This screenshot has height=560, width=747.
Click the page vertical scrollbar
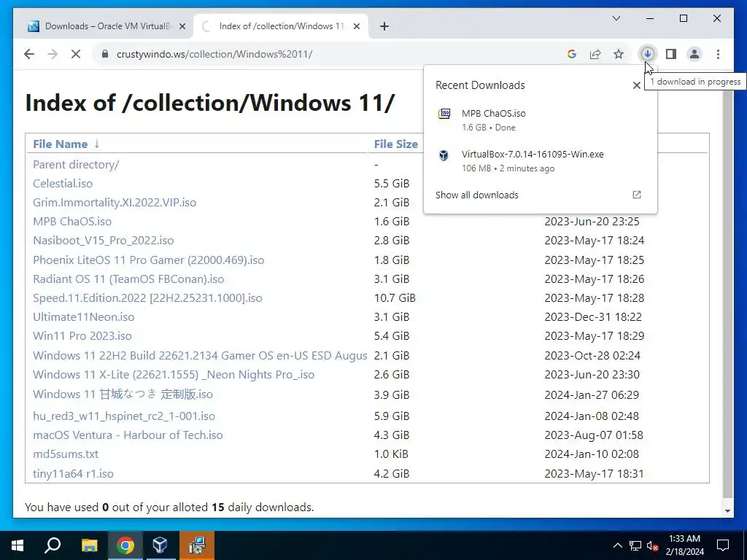pyautogui.click(x=727, y=290)
